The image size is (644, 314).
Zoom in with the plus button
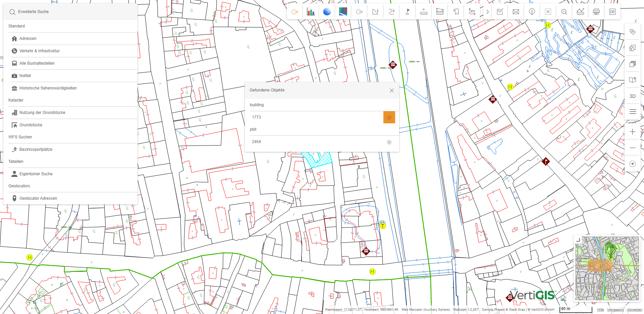(x=632, y=132)
